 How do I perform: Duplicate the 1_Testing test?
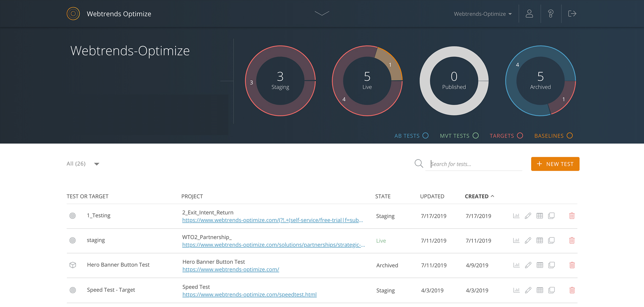(551, 216)
